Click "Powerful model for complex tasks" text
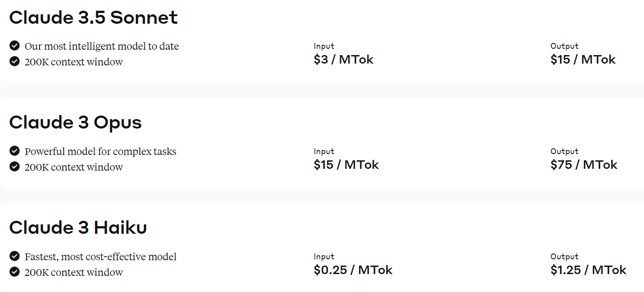This screenshot has width=644, height=292. click(100, 151)
